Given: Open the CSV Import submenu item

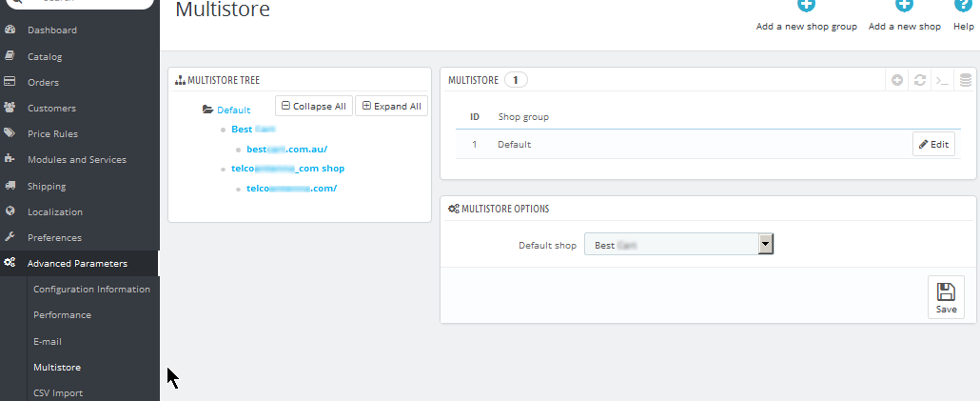Looking at the screenshot, I should tap(58, 392).
